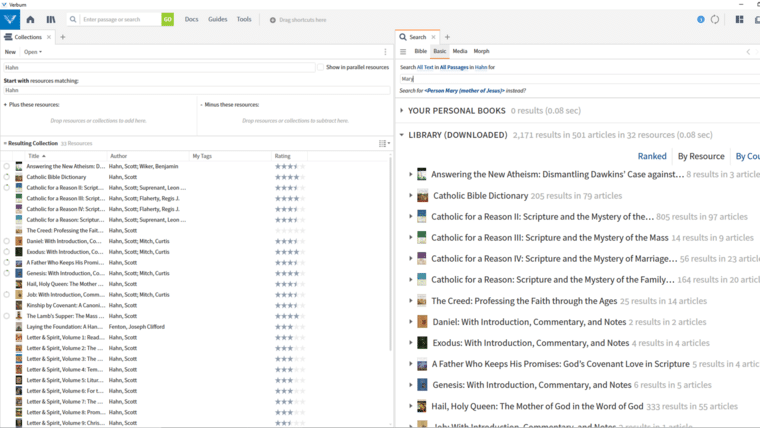Edit the Start with resources matching field

pyautogui.click(x=196, y=90)
